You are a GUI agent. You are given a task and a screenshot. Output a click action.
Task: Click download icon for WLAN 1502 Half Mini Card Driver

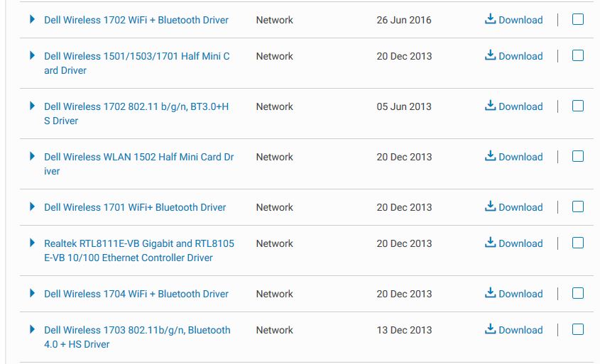pyautogui.click(x=490, y=156)
